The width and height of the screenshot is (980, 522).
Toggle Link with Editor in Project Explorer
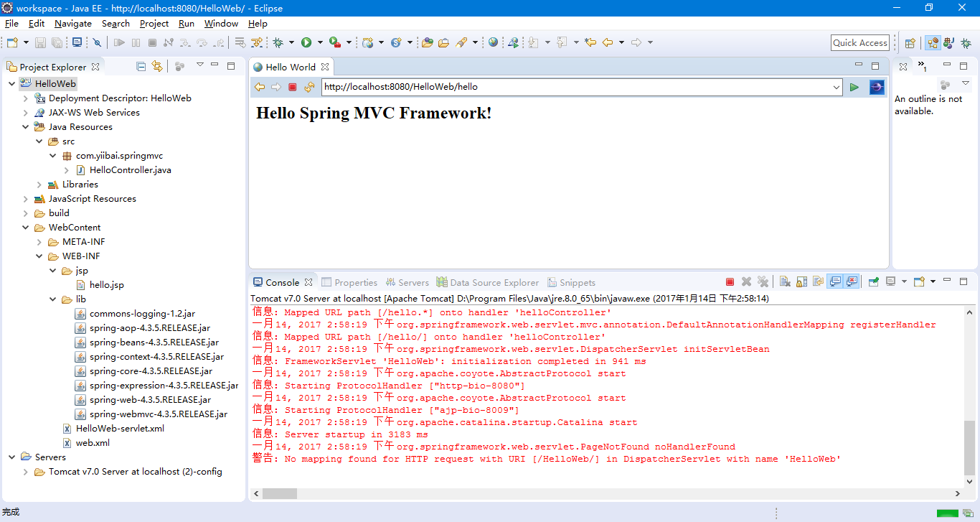(x=157, y=67)
